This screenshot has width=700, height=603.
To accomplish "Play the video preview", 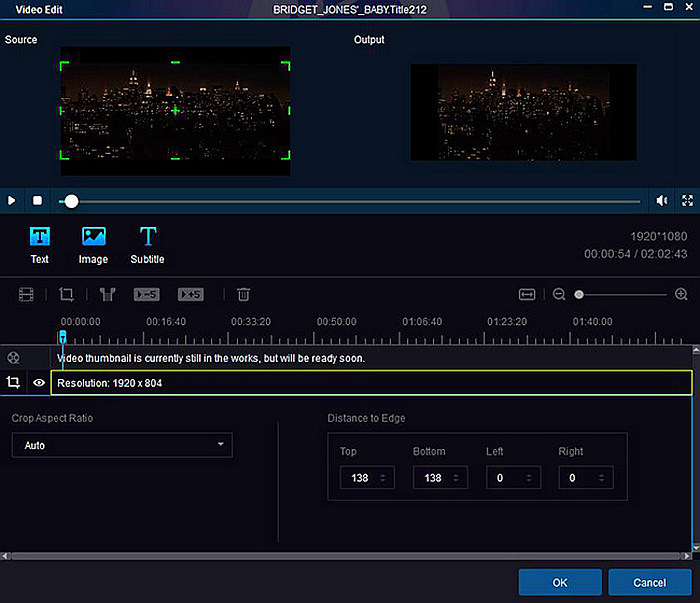I will pyautogui.click(x=12, y=200).
